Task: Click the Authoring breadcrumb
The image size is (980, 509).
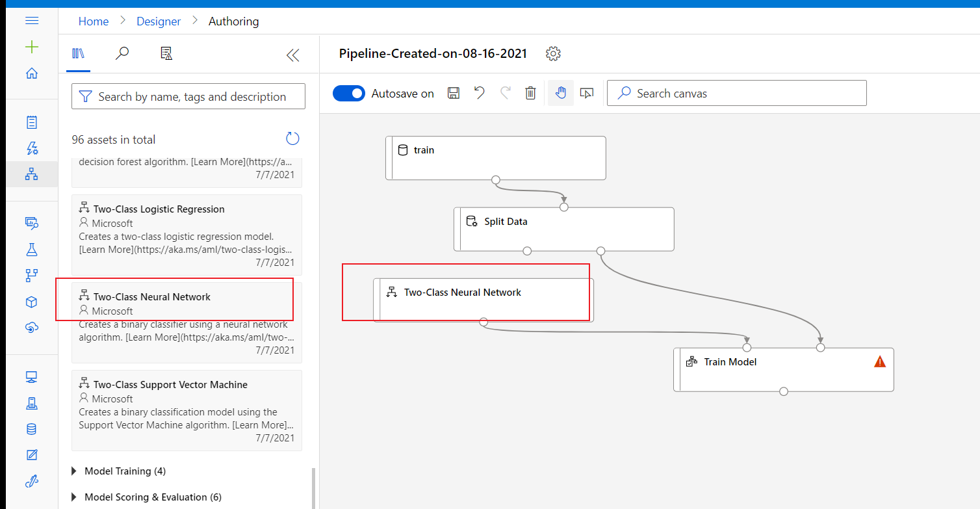Action: click(x=234, y=21)
